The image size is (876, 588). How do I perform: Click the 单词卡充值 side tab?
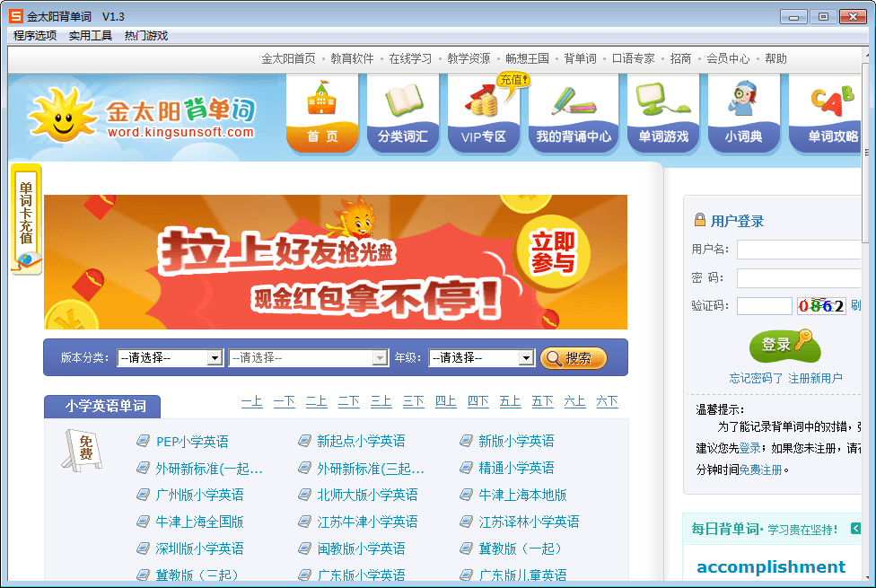click(x=26, y=219)
